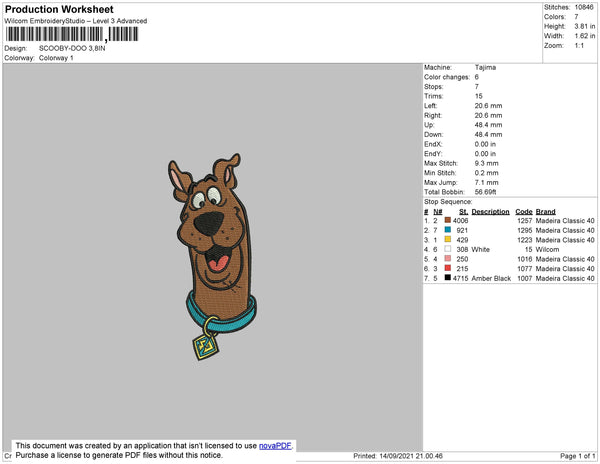Screen dimensions: 600x464
Task: Select the 'EndY:' value 0.00 in
Action: 485,154
